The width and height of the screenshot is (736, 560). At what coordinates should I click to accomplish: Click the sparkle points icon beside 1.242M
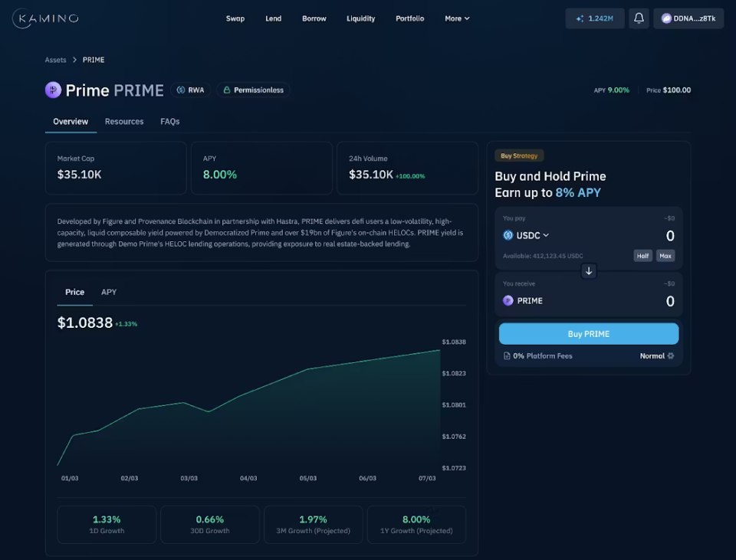click(x=580, y=18)
